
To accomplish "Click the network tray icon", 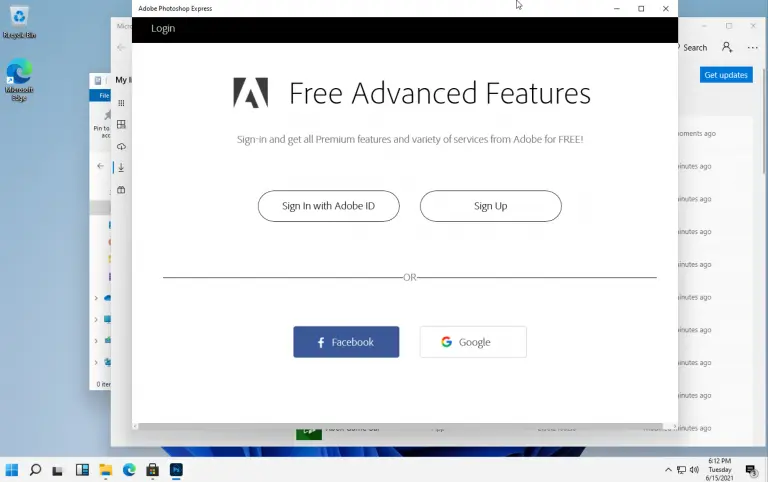I will (x=681, y=470).
